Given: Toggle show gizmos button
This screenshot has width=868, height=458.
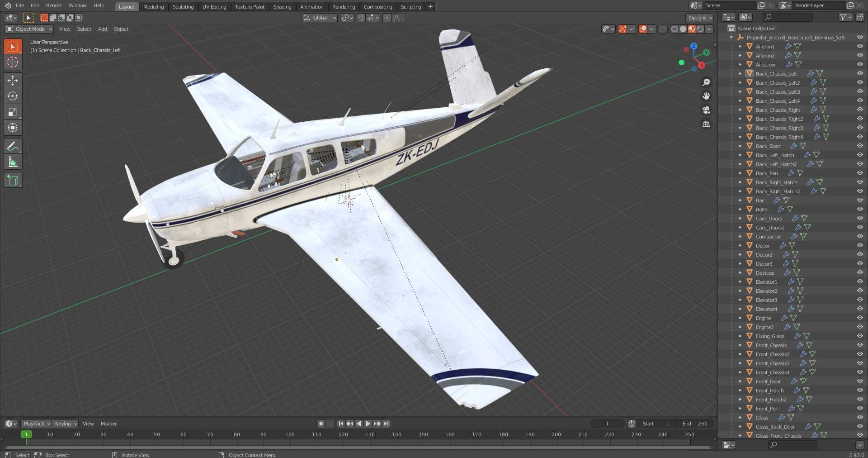Looking at the screenshot, I should 623,29.
